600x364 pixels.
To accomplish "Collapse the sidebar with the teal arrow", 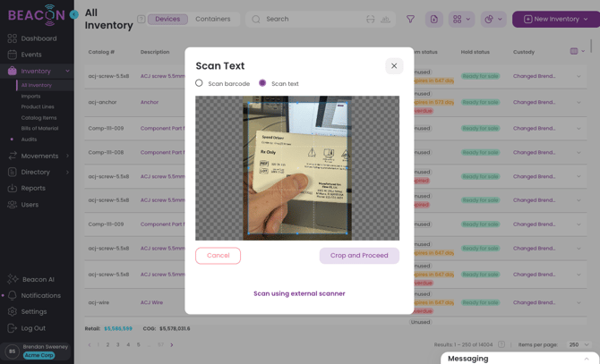I will [x=74, y=14].
